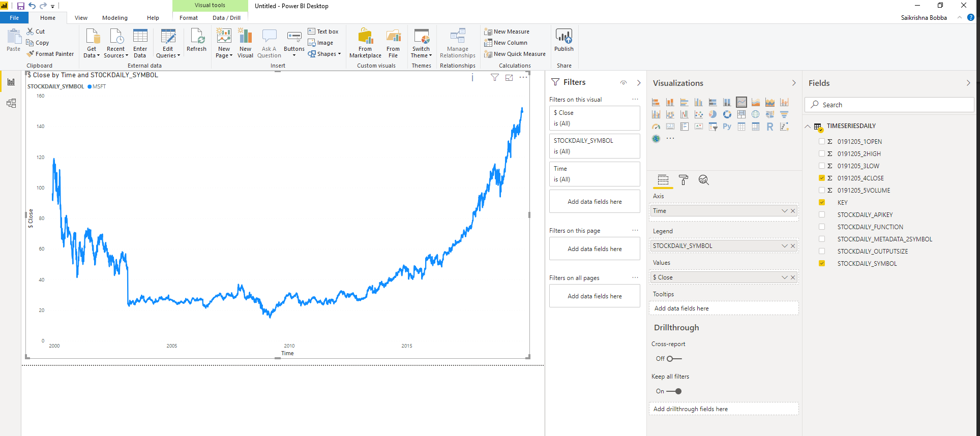Collapse the Filters pane chevron
This screenshot has height=436, width=980.
click(x=639, y=83)
